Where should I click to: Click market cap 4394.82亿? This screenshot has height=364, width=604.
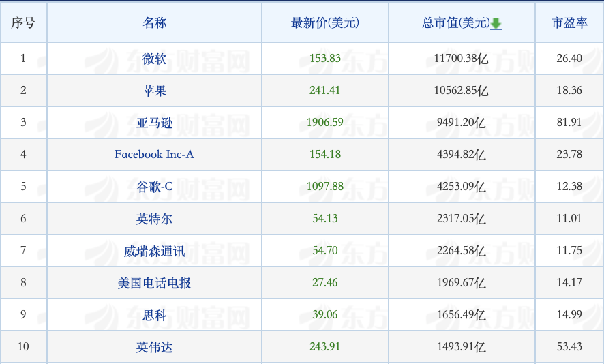pyautogui.click(x=461, y=155)
